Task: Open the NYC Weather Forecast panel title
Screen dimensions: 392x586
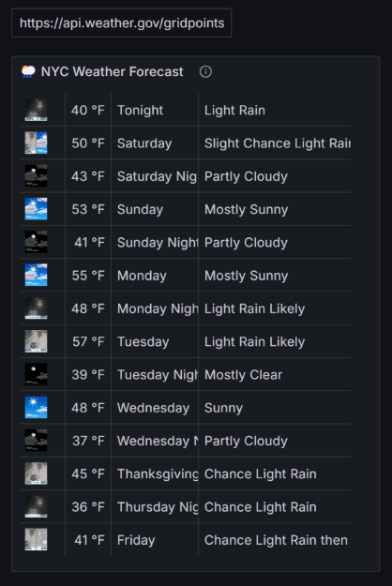Action: (113, 71)
